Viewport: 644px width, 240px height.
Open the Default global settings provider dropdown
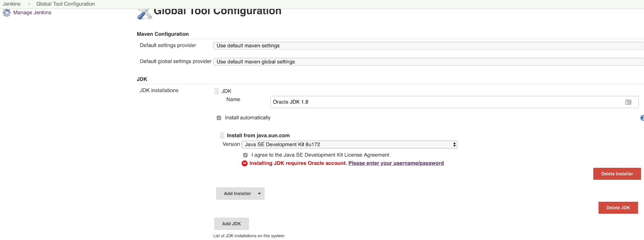click(428, 62)
